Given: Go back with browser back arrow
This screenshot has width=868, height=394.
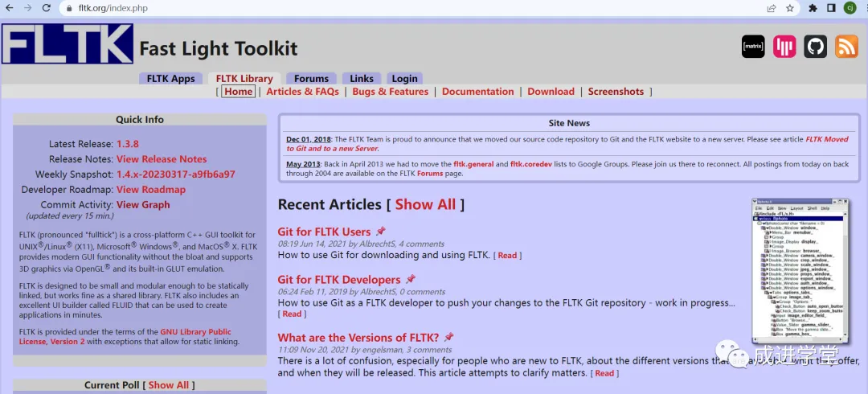Looking at the screenshot, I should pyautogui.click(x=9, y=8).
